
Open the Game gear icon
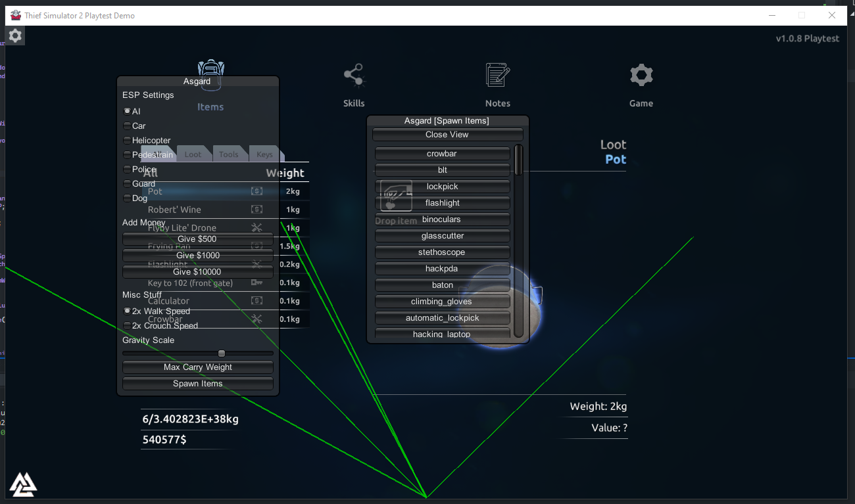(x=641, y=75)
